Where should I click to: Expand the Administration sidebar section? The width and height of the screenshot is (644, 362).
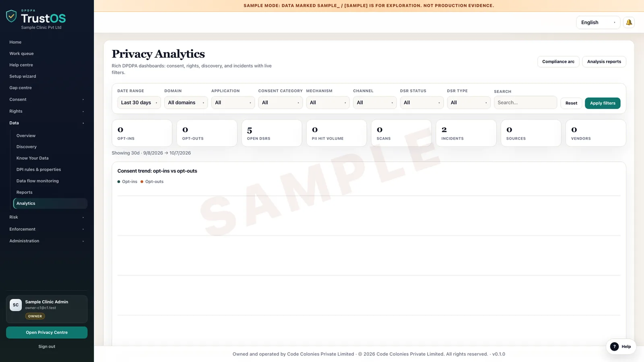coord(47,241)
